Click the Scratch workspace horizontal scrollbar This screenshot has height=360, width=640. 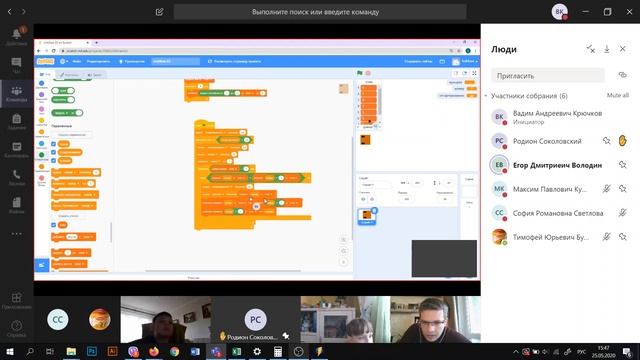(x=223, y=271)
